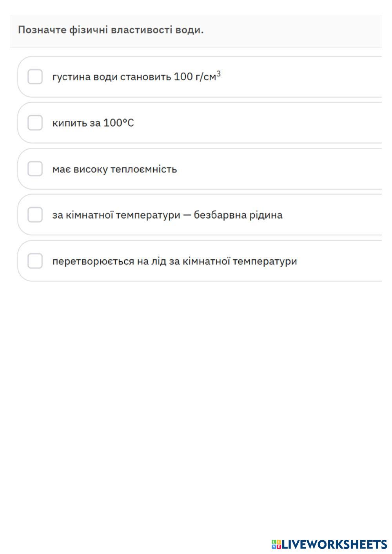Select 'перетворюється на лід за кімнатної температури' text
Viewport: 392px width, 554px height.
[174, 261]
